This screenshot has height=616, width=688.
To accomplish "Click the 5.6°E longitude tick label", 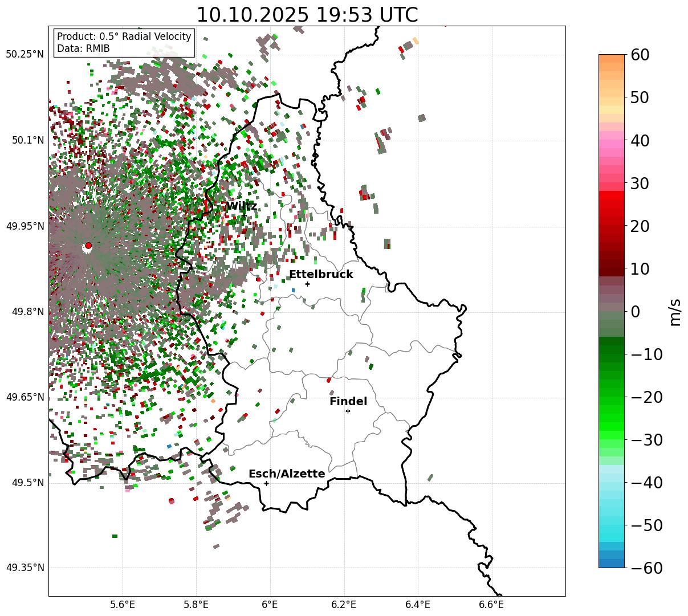I will click(123, 605).
